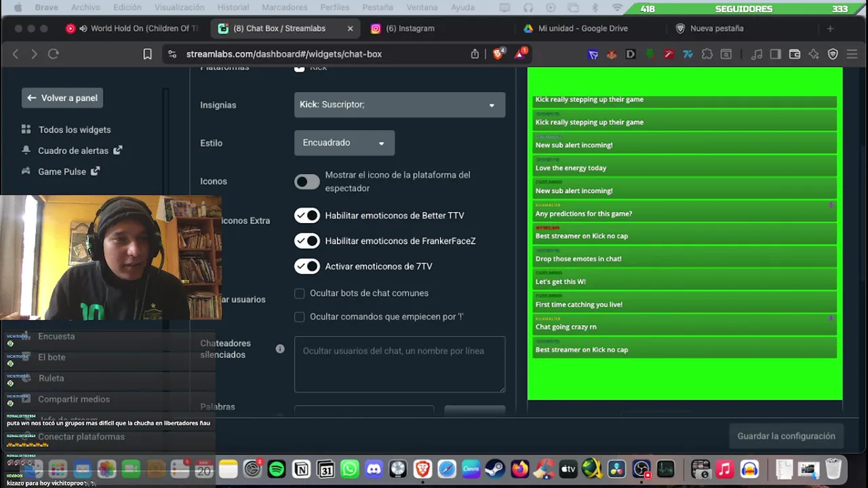Open WhatsApp in the dock
Image resolution: width=868 pixels, height=488 pixels.
click(350, 469)
